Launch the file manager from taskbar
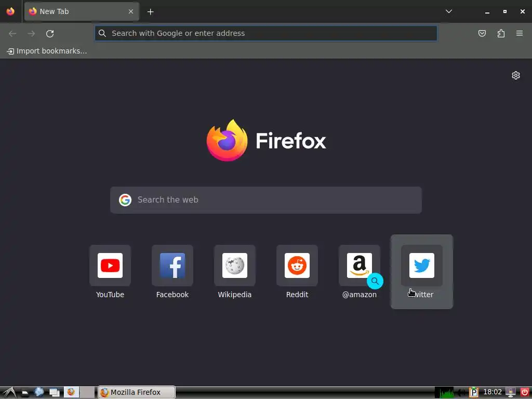Image resolution: width=532 pixels, height=399 pixels. tap(25, 393)
